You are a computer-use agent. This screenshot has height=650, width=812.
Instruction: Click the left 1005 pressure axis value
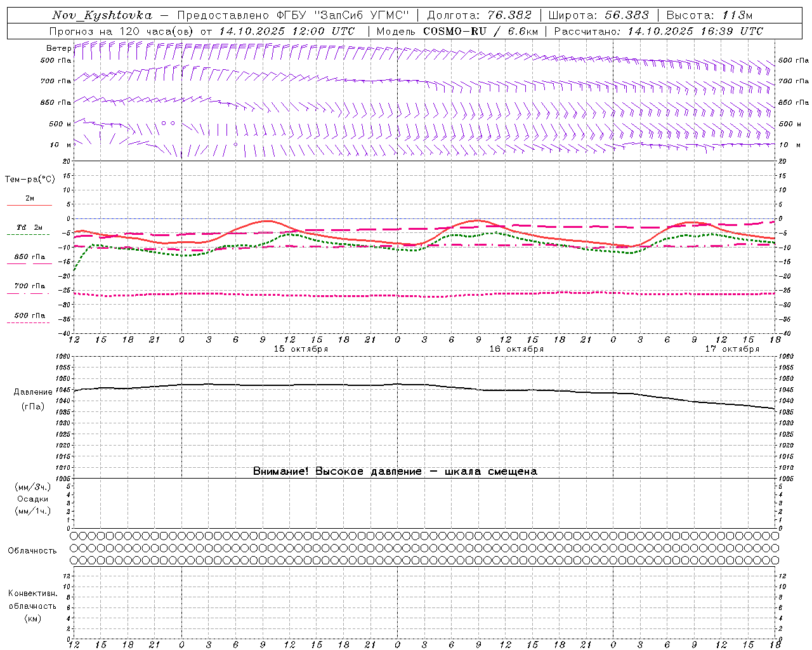62,479
